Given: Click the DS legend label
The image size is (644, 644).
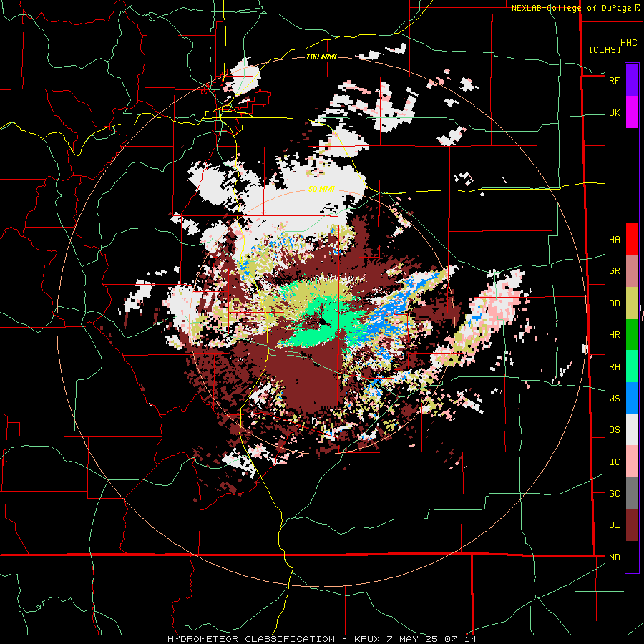Looking at the screenshot, I should click(614, 430).
